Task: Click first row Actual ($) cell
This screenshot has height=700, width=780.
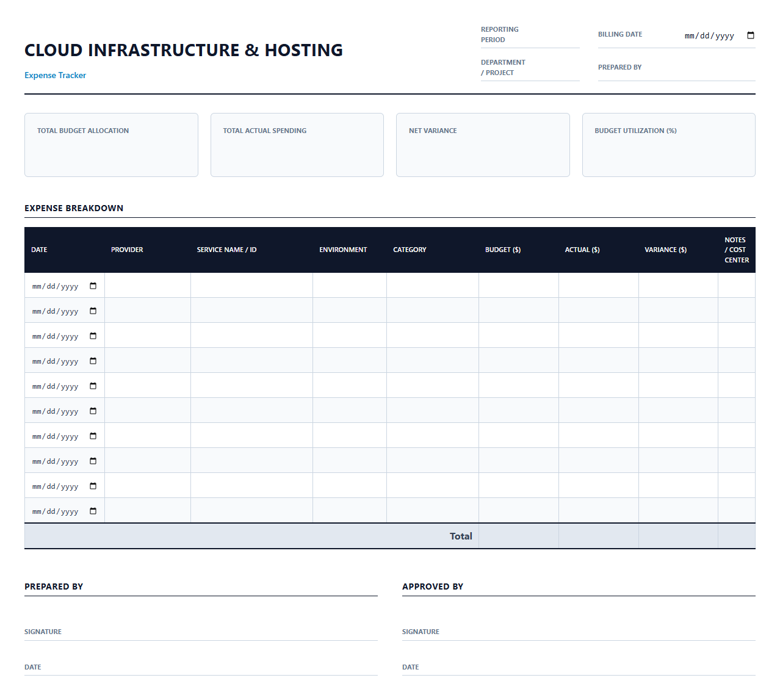Action: [599, 286]
